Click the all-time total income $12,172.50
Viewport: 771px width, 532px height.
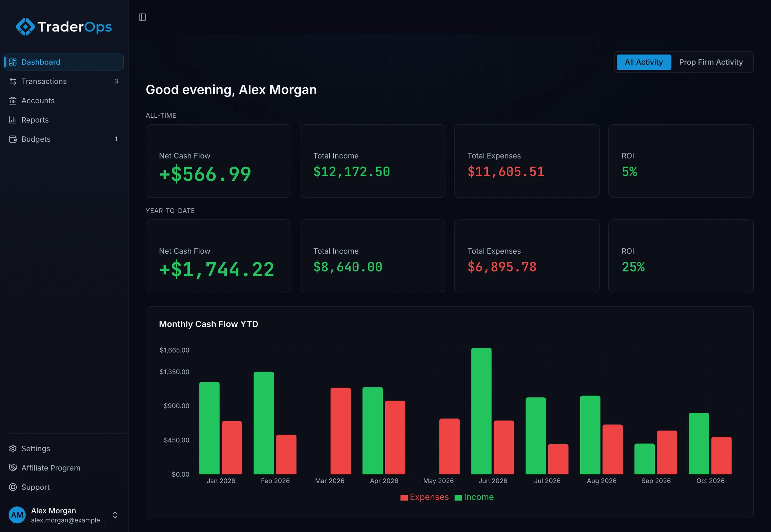pyautogui.click(x=352, y=172)
